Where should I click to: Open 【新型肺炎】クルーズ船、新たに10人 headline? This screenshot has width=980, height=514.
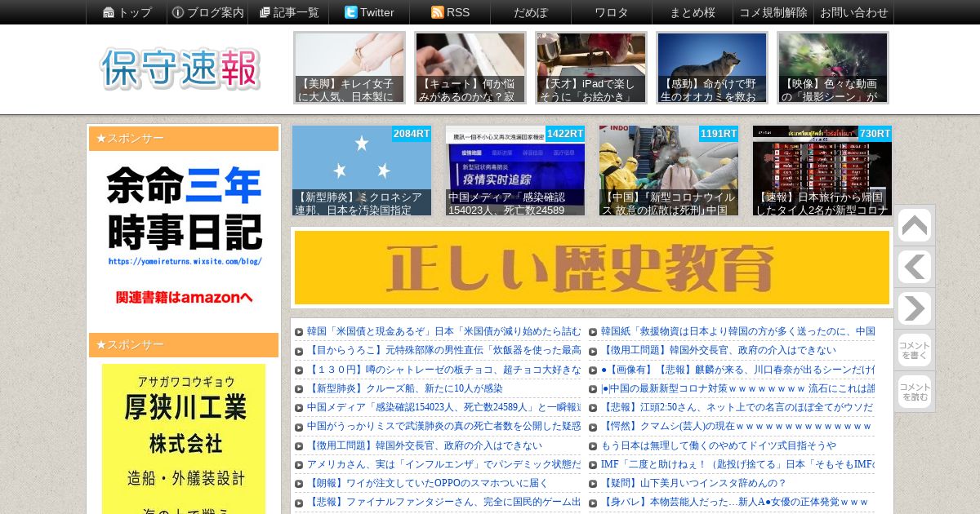[x=405, y=388]
